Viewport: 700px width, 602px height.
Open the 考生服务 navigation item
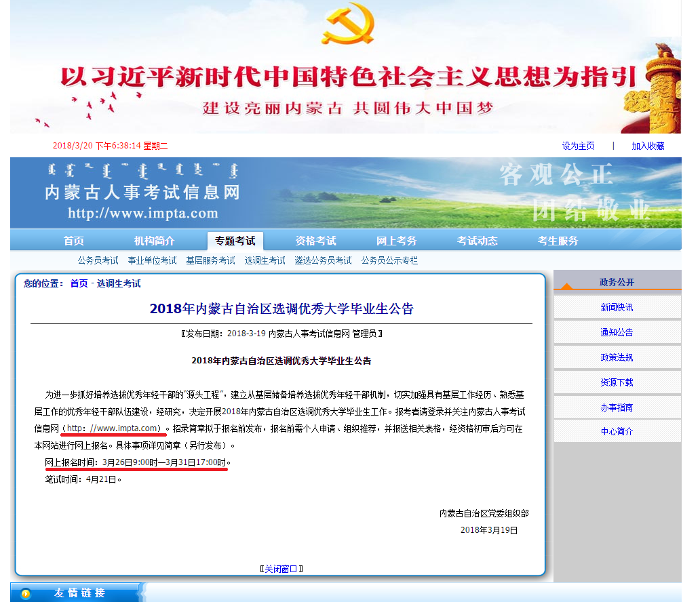(x=558, y=241)
